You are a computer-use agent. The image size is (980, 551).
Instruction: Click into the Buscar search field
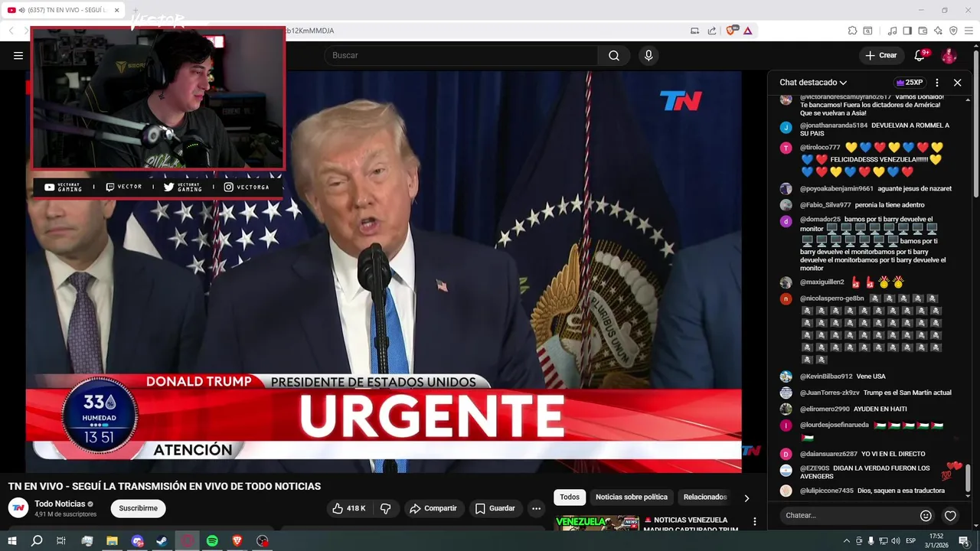(462, 55)
